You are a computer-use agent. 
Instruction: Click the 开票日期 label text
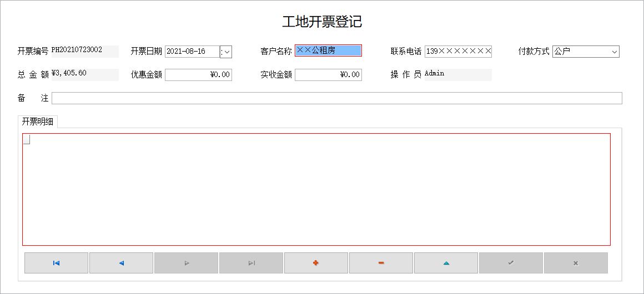click(x=146, y=52)
